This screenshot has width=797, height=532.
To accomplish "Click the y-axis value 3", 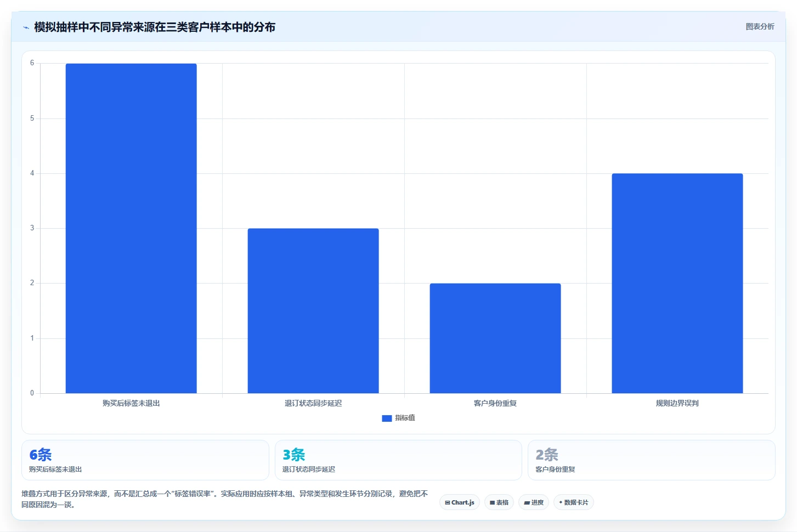I will tap(32, 228).
